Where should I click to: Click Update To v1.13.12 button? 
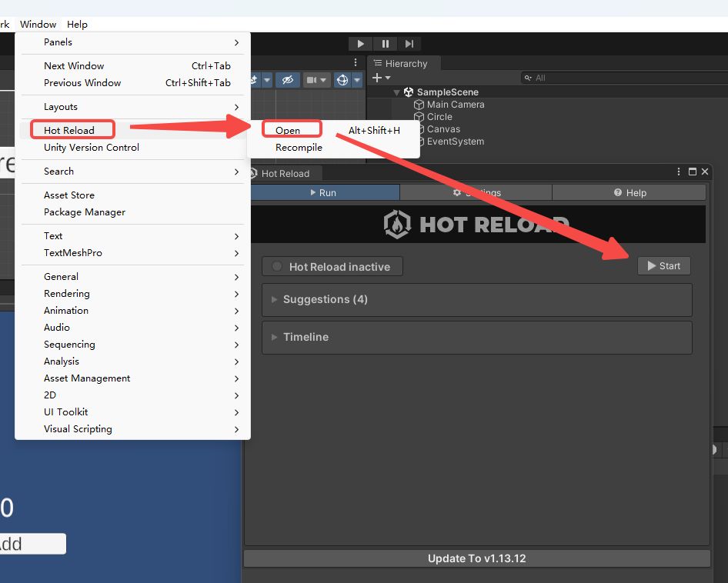477,558
